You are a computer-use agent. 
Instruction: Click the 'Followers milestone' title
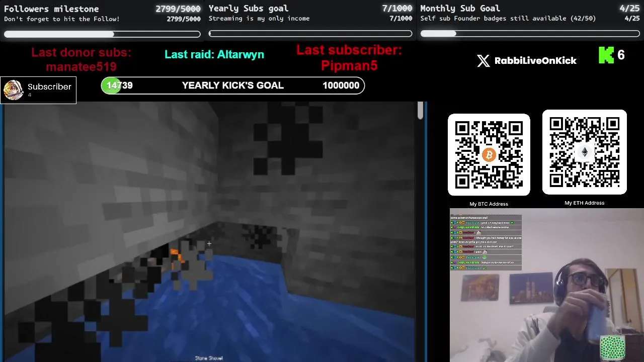pos(51,9)
